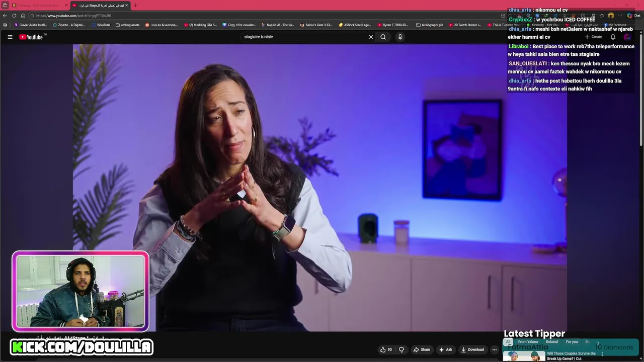The height and width of the screenshot is (362, 644).
Task: Clear the 'stagiaire tunisie' search text
Action: [371, 37]
